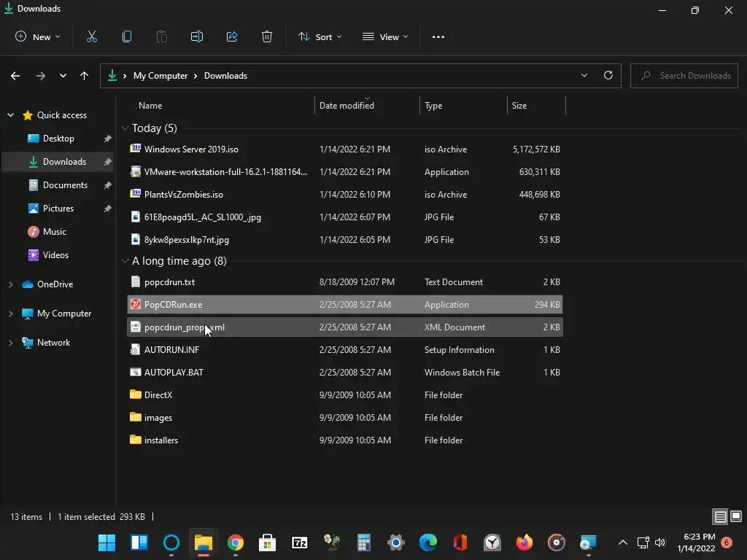Switch to large thumbnails view icon
Viewport: 747px width, 560px height.
(736, 516)
